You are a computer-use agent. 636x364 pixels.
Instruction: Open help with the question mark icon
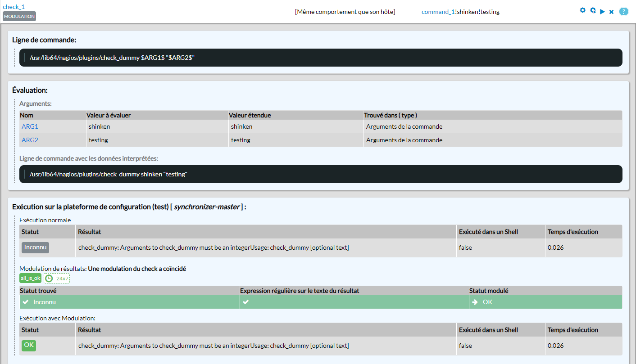pos(623,12)
